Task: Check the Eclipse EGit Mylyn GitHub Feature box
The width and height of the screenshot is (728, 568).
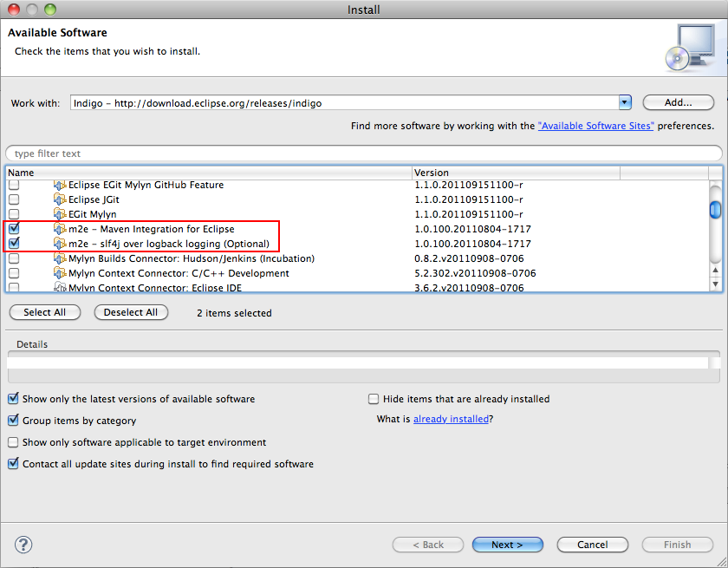Action: (x=14, y=185)
